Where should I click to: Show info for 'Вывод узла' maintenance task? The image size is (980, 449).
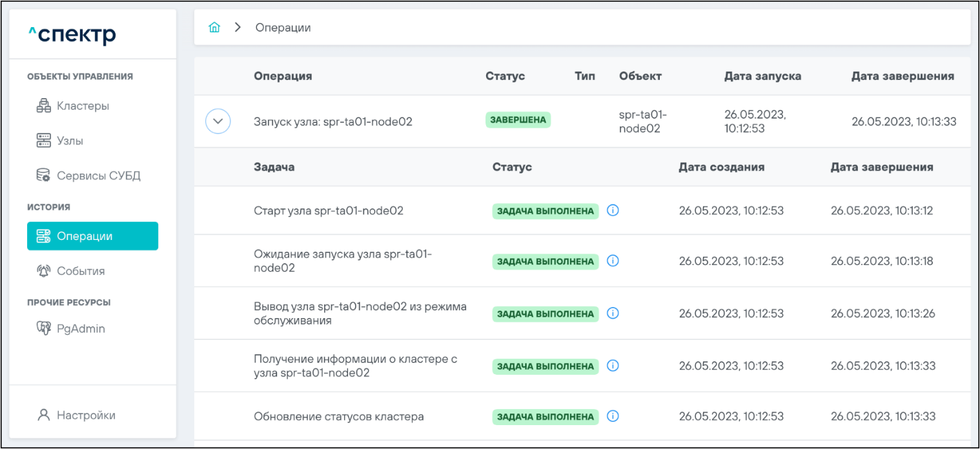coord(613,314)
